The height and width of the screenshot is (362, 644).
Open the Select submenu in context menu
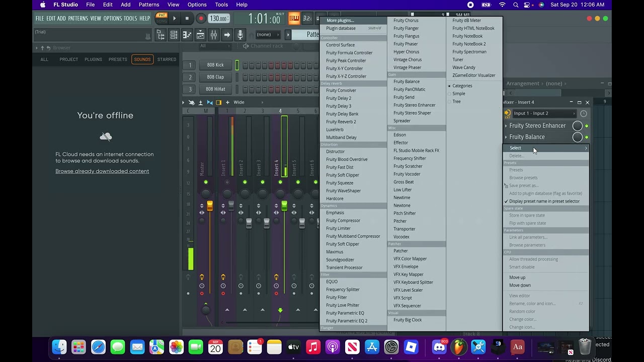(x=545, y=148)
